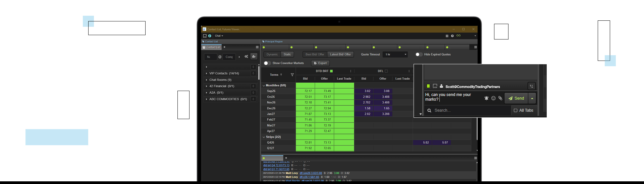Click the ICE chat icon in top toolbar
This screenshot has width=644, height=184.
pyautogui.click(x=205, y=36)
